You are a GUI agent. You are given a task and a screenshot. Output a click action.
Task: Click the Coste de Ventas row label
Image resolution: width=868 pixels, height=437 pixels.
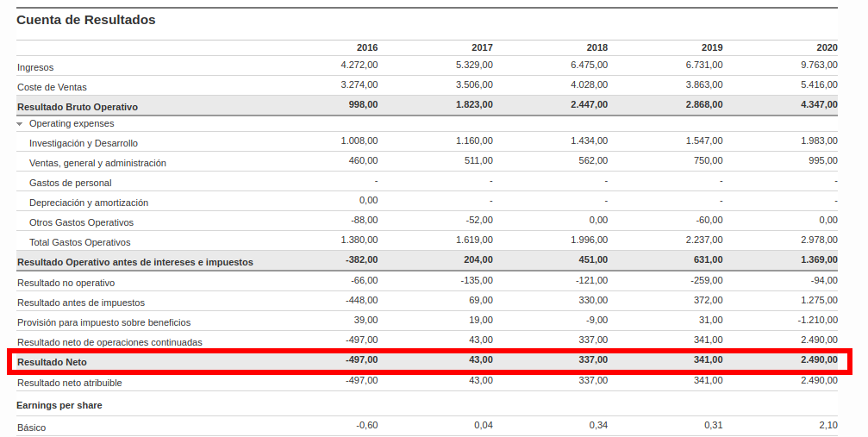pos(52,87)
